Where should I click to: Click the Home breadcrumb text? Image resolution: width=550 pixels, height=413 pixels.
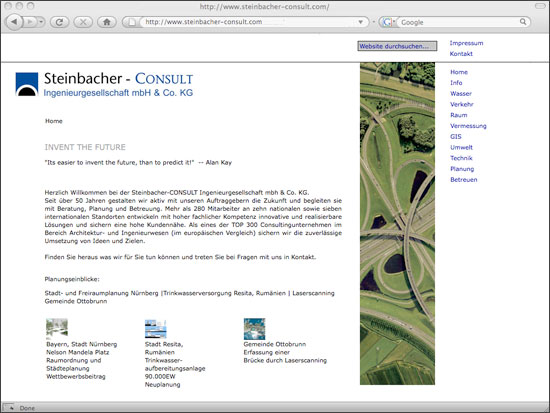[54, 121]
